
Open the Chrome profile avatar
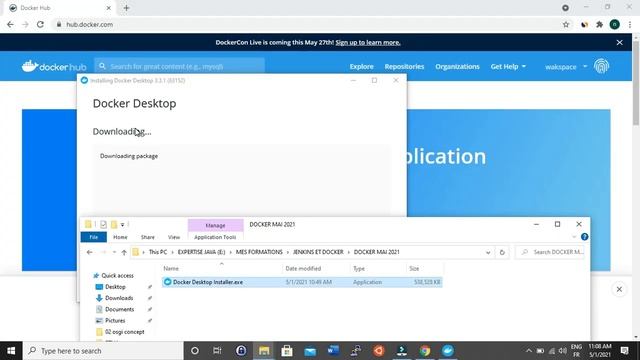coord(615,24)
